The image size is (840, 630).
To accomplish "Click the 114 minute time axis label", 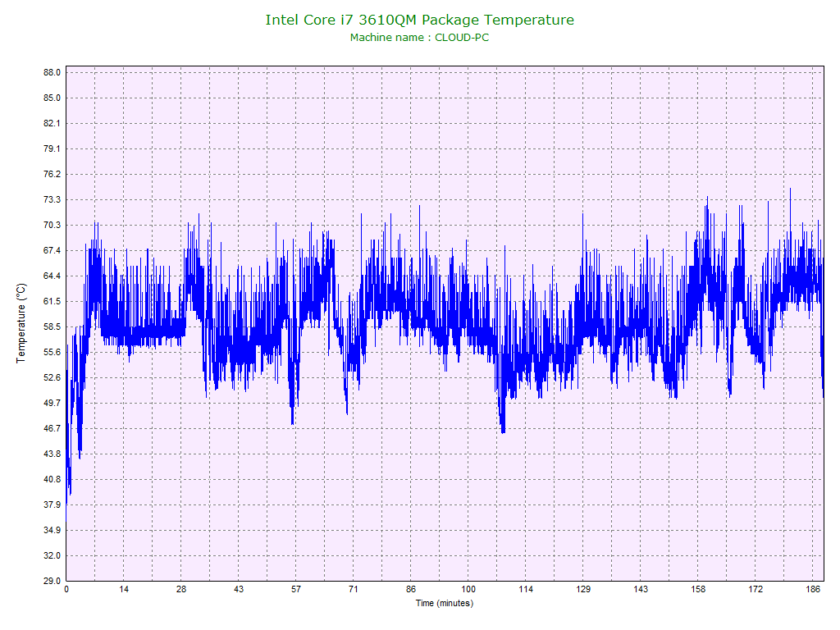I will click(526, 589).
